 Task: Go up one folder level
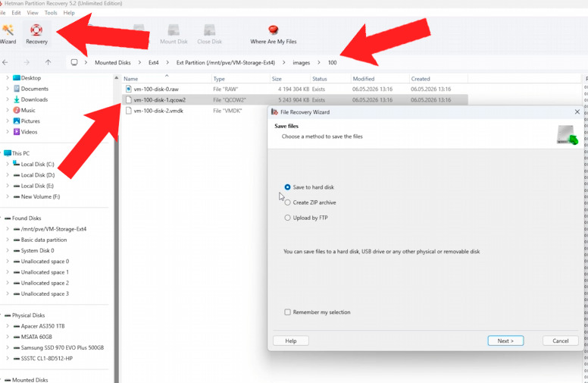point(48,62)
